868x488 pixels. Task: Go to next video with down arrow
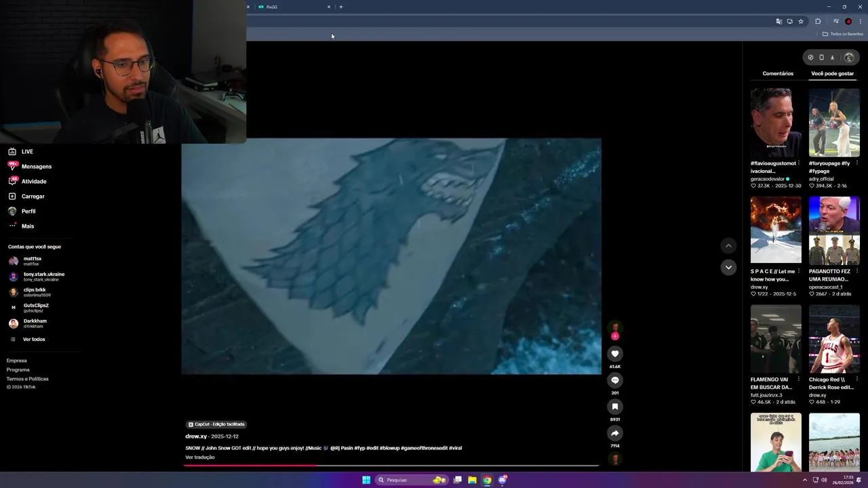(x=728, y=268)
